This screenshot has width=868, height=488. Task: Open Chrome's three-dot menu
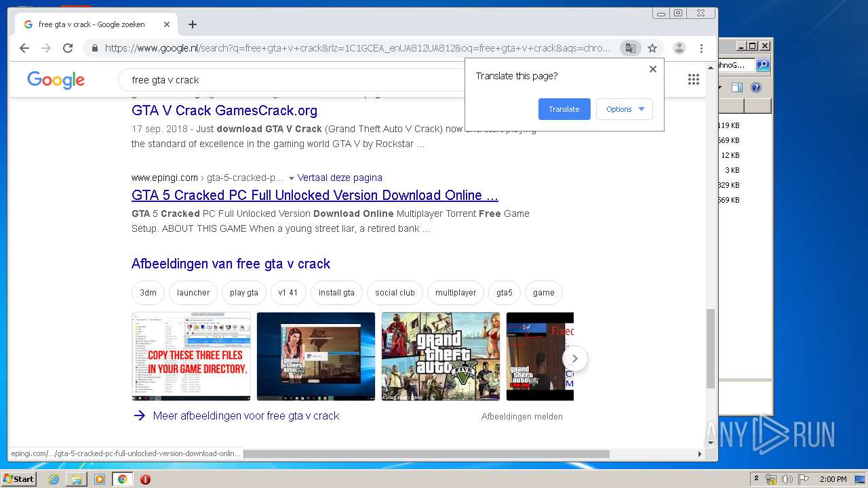pyautogui.click(x=701, y=48)
